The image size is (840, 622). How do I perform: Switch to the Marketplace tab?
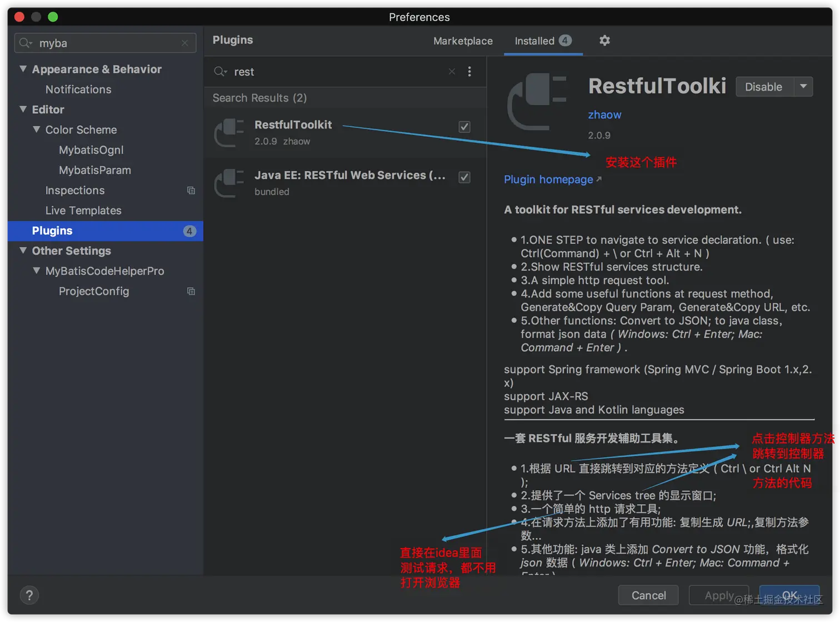pyautogui.click(x=463, y=41)
